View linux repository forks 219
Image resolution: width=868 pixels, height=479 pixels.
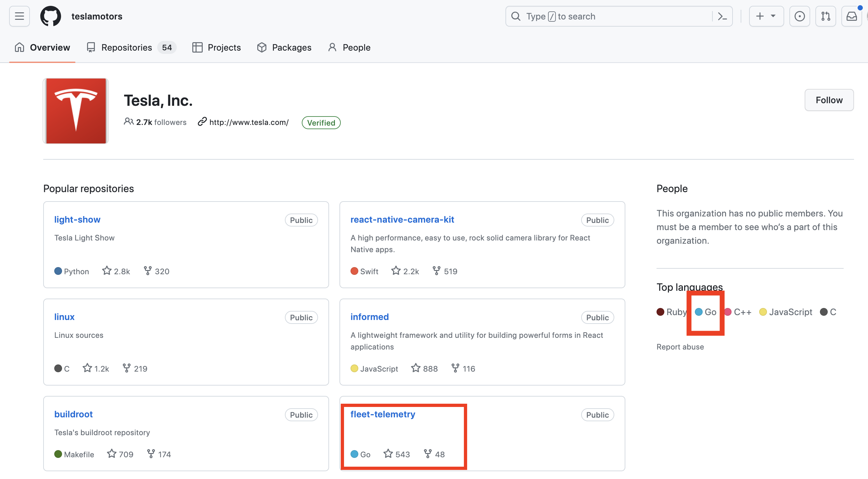point(135,368)
